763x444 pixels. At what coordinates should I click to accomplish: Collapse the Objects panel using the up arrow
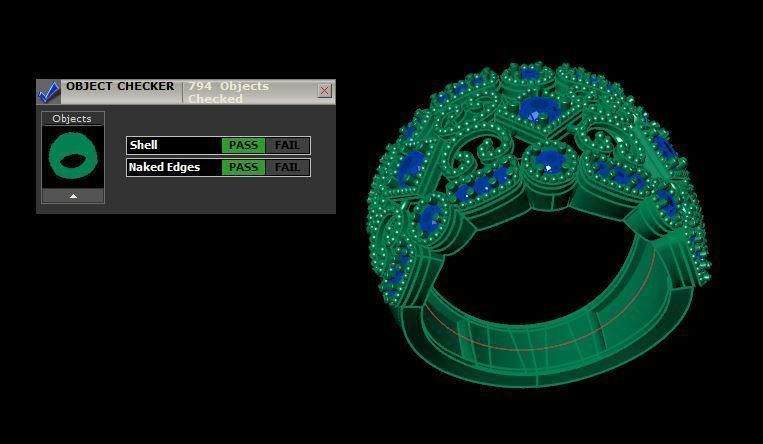click(x=73, y=196)
